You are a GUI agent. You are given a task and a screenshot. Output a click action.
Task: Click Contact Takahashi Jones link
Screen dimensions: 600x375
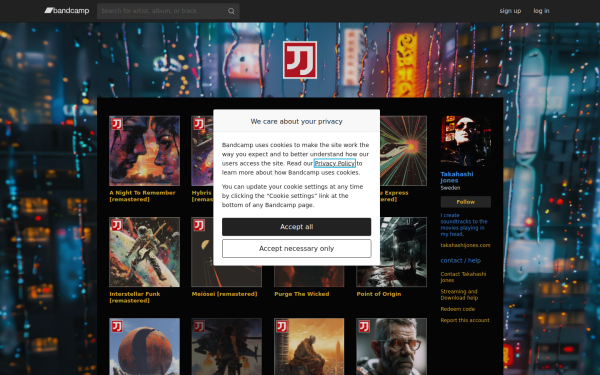coord(463,277)
